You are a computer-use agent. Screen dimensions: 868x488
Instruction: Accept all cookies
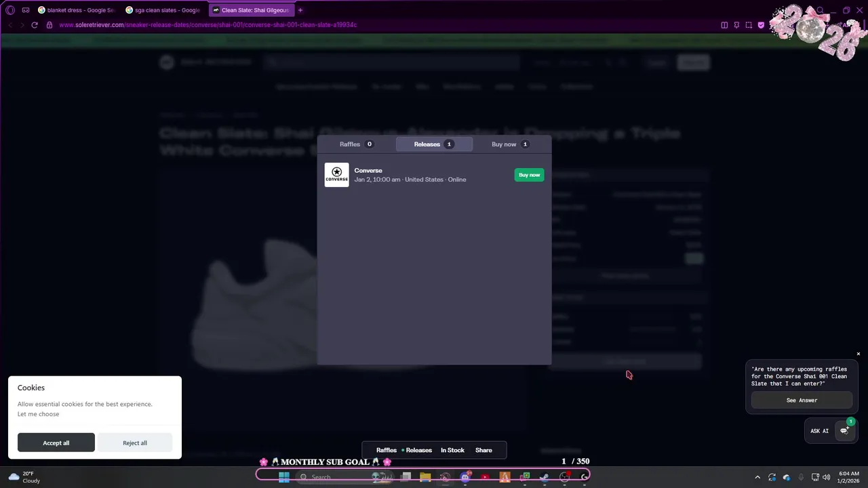56,443
